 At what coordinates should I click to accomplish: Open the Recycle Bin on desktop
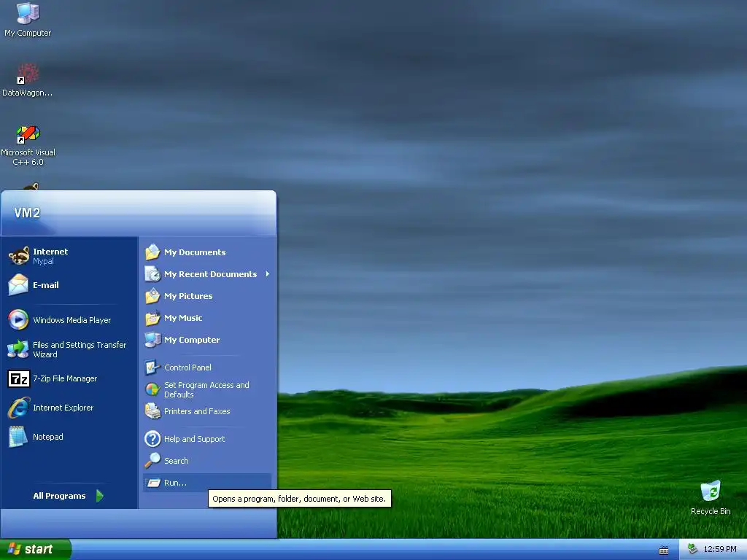click(x=711, y=497)
